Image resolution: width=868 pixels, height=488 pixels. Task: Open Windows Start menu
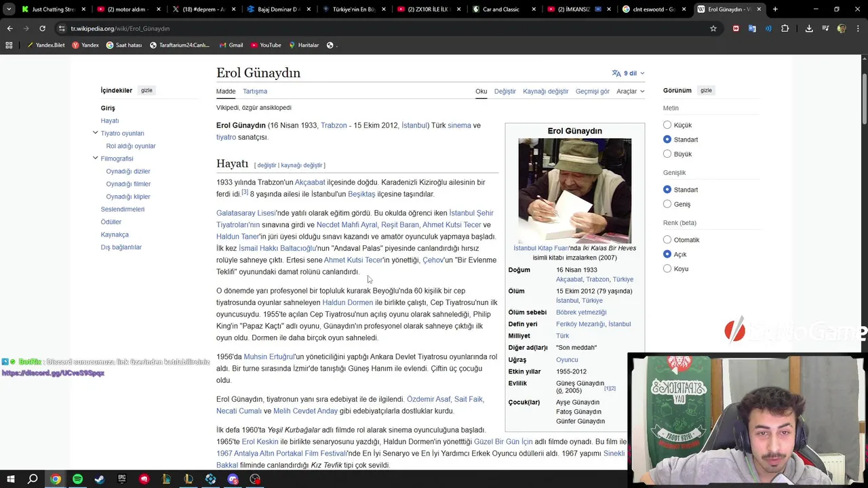(x=10, y=479)
